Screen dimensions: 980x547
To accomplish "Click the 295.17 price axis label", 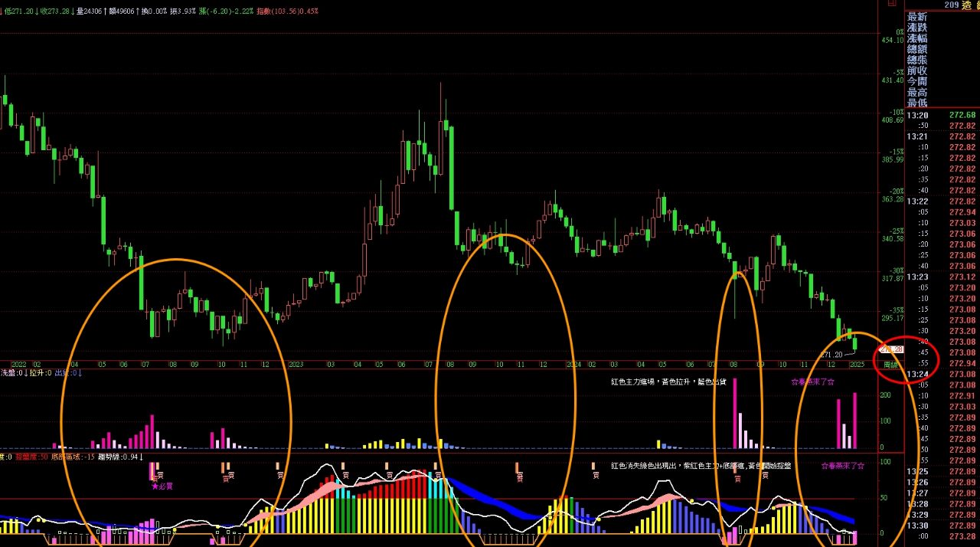I will (x=892, y=318).
